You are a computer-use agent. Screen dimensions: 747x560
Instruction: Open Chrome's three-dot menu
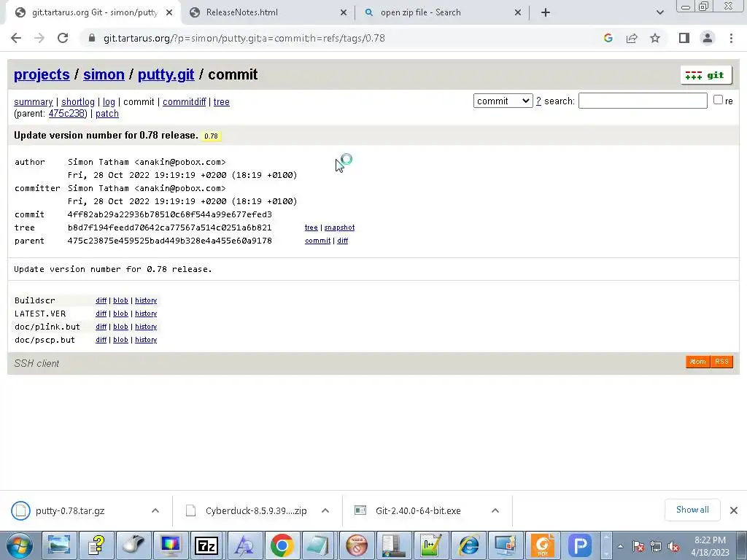pos(731,38)
